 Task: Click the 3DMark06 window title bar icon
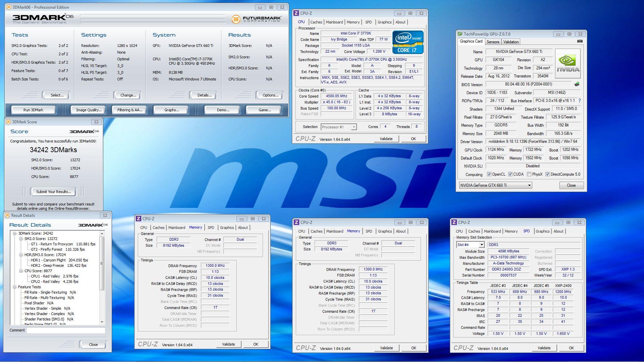coord(9,7)
